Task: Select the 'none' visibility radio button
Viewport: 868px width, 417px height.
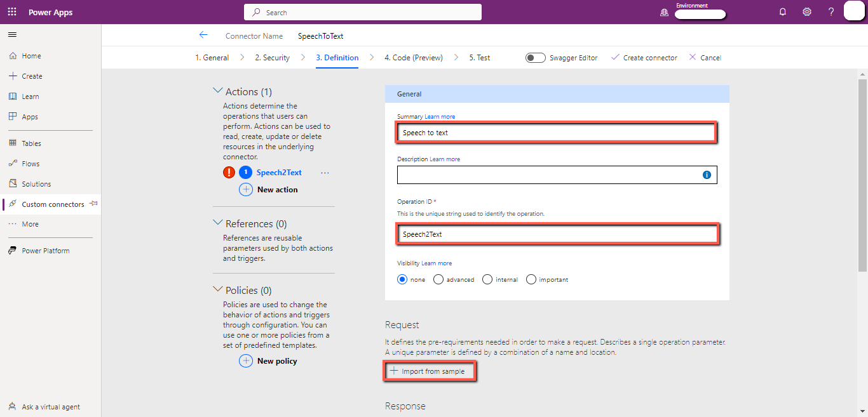Action: tap(402, 279)
